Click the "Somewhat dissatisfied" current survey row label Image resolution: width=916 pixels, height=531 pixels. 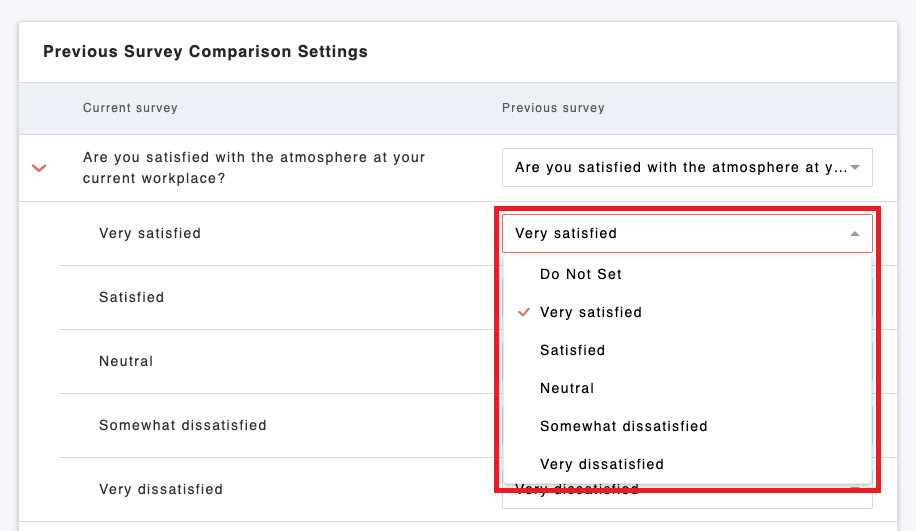click(183, 426)
